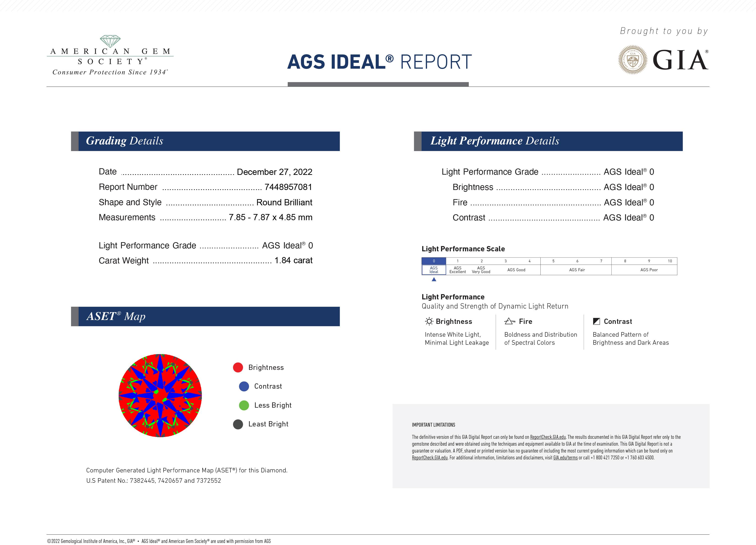Click the blue Contrast legend dot
The width and height of the screenshot is (756, 545).
(244, 386)
